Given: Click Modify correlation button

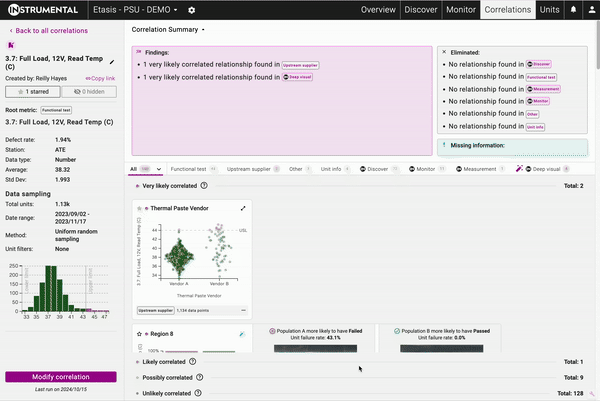Looking at the screenshot, I should 61,377.
